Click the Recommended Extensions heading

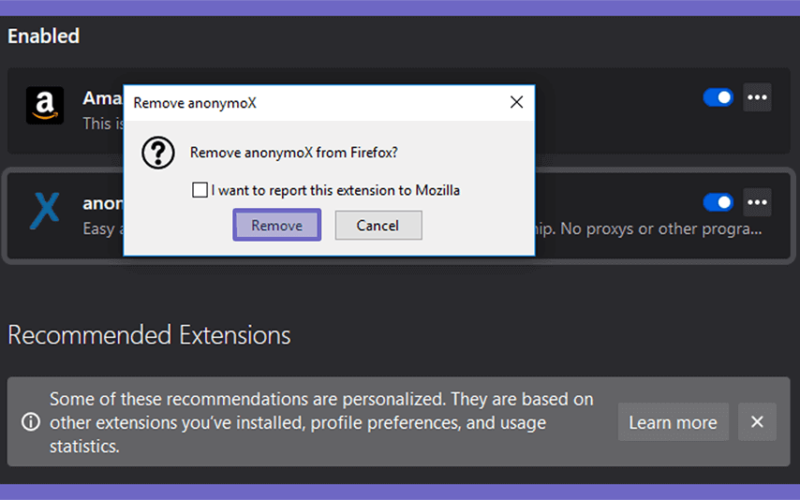[149, 335]
